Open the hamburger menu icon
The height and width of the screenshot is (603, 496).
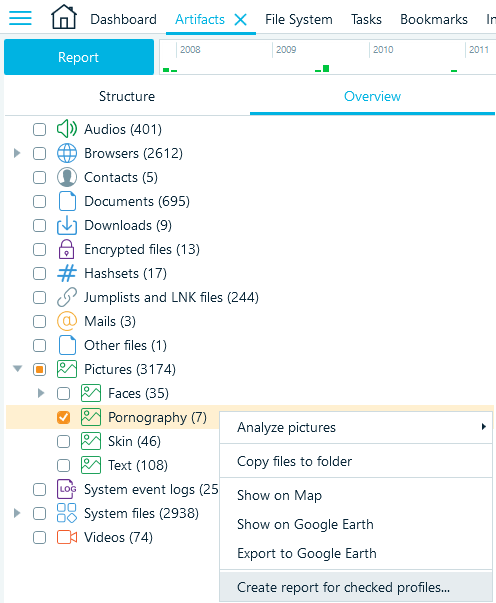click(x=20, y=18)
